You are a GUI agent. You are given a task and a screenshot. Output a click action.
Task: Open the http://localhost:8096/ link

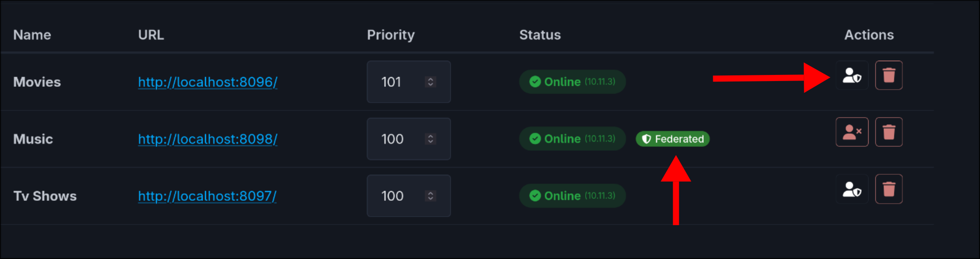(207, 82)
